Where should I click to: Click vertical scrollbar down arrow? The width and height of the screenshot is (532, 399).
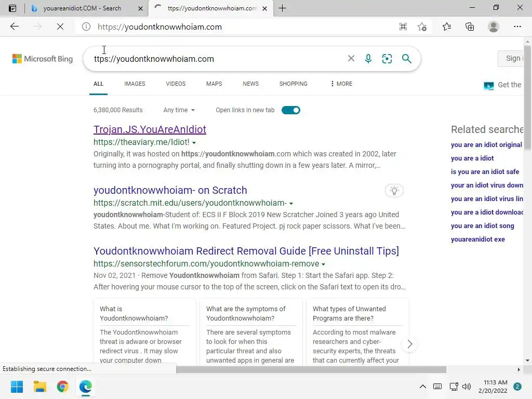coord(527,361)
